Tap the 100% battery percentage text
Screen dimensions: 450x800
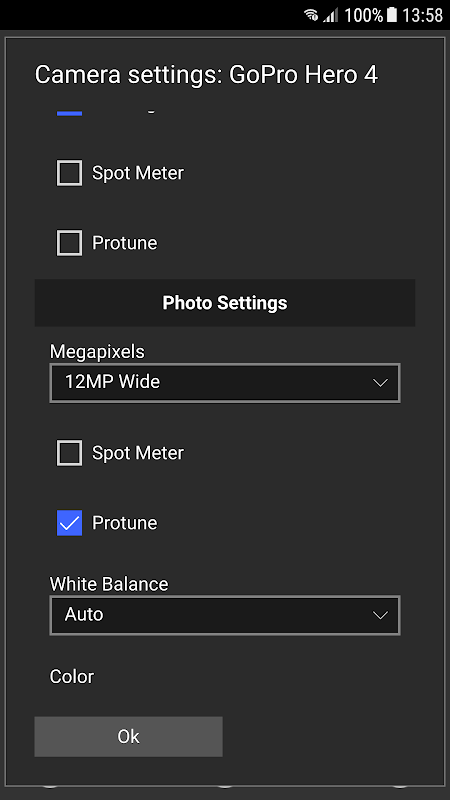(363, 15)
